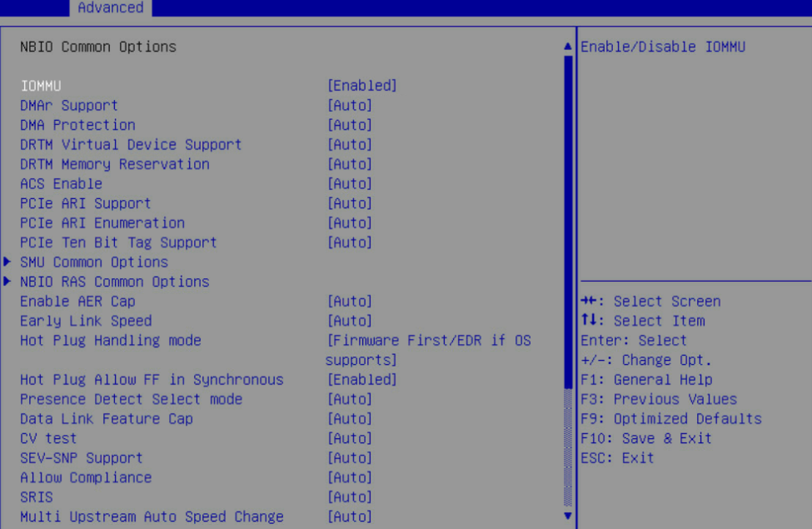This screenshot has width=812, height=529.
Task: Open the SMU Common Options submenu
Action: [x=94, y=262]
